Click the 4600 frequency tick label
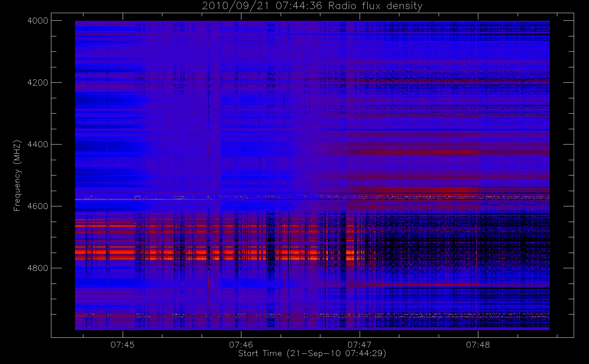 click(x=38, y=206)
